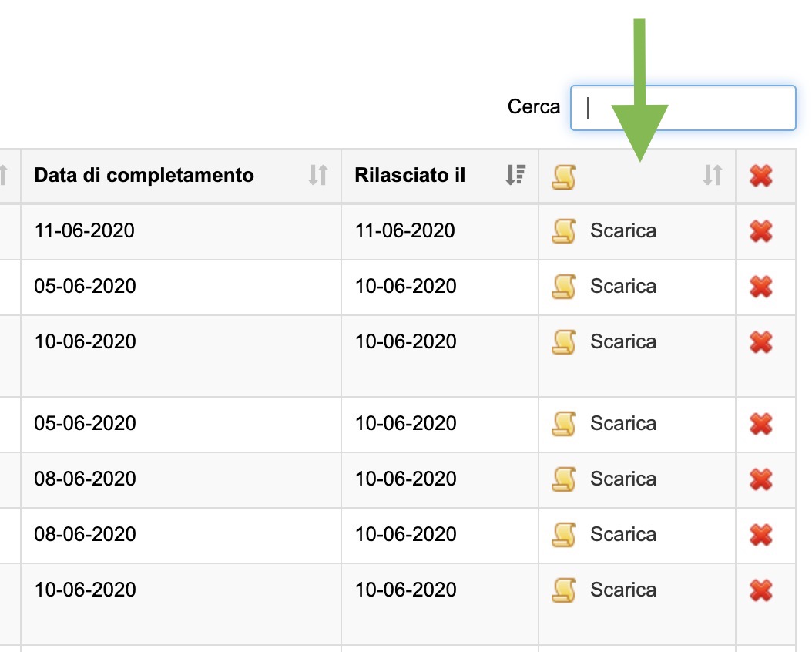Screen dimensions: 812x652
Task: Click red X delete icon in fourth data row
Action: [761, 424]
